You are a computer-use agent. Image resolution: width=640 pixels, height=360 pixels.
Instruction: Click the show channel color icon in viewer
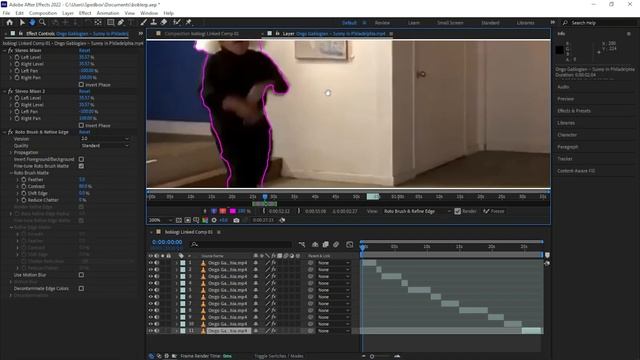click(x=205, y=220)
